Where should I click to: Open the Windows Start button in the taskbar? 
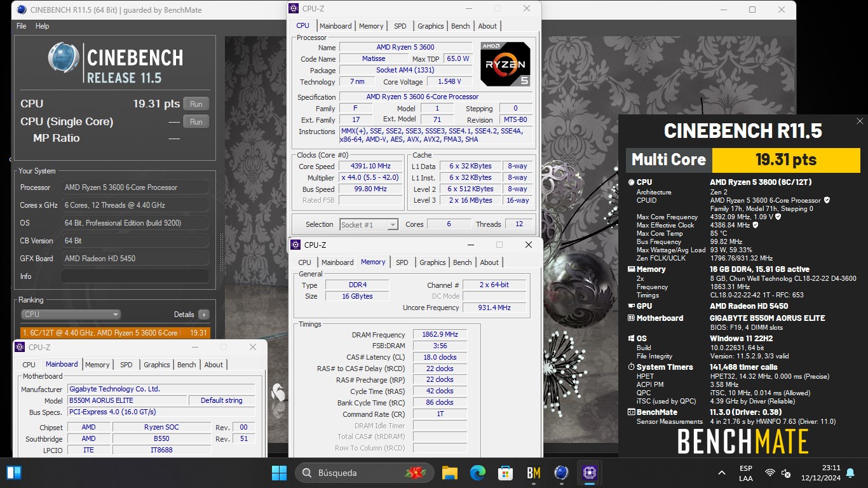click(x=279, y=473)
